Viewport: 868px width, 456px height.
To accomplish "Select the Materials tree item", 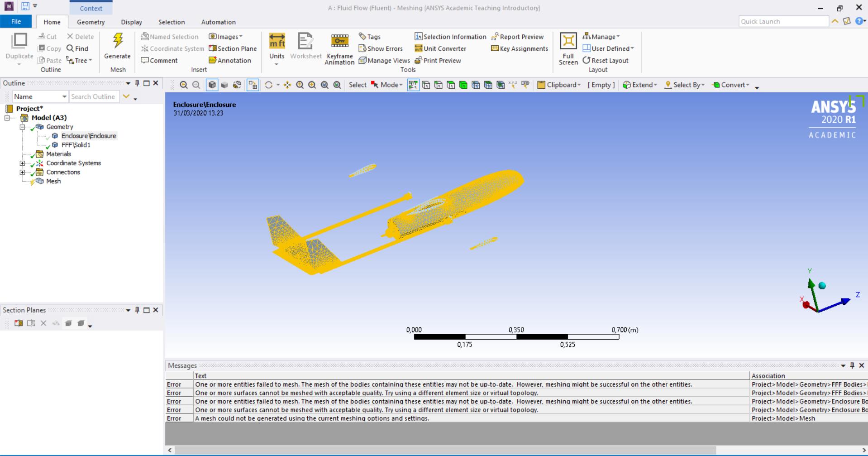I will [x=58, y=154].
